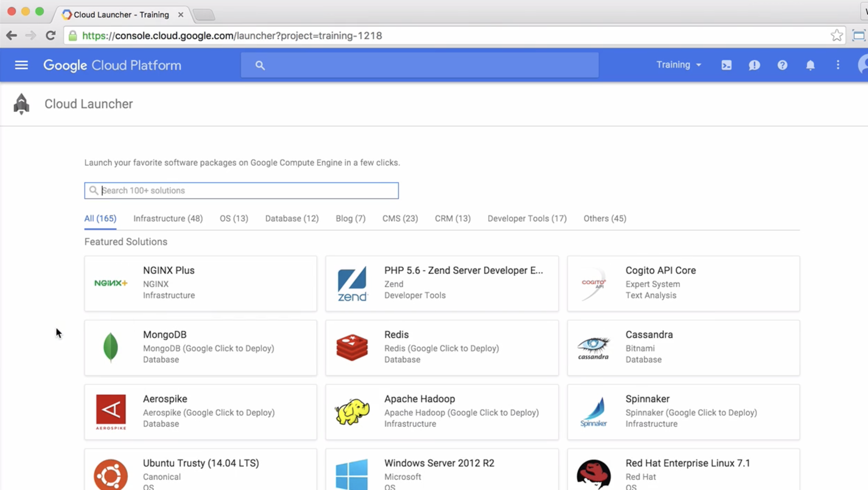Open PHP 5.6 - Zend Server Developer title
The height and width of the screenshot is (490, 868).
pyautogui.click(x=464, y=270)
